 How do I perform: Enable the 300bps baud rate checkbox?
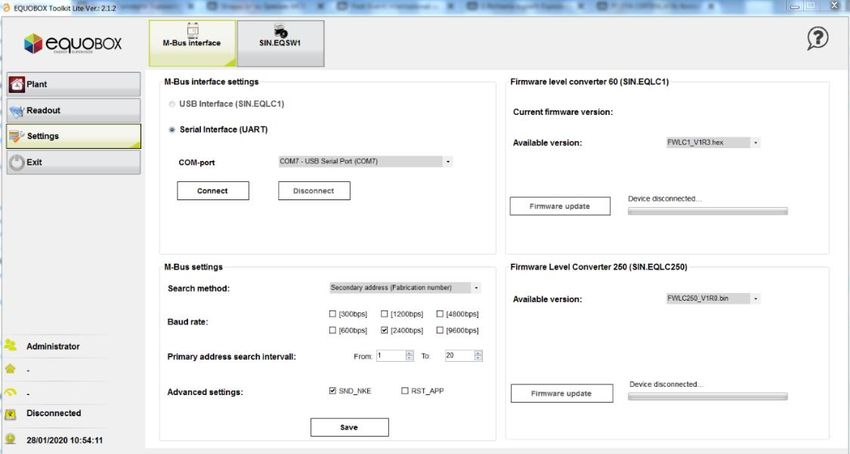point(332,314)
